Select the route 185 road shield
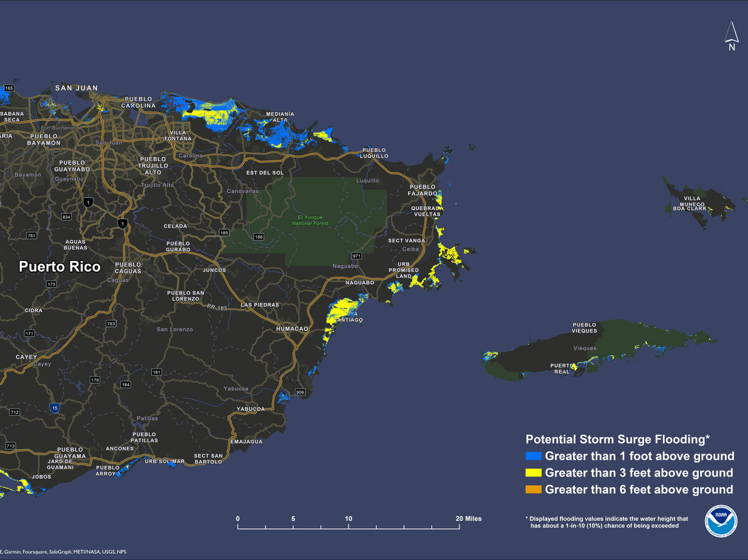The width and height of the screenshot is (748, 560). [224, 233]
